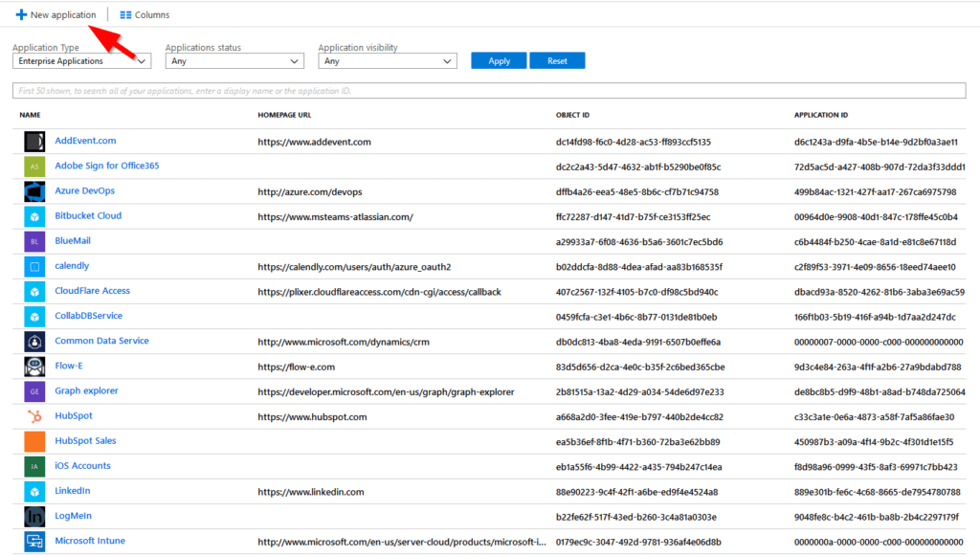Click homepage URL https://flow-e.com
The width and height of the screenshot is (980, 557).
(297, 367)
